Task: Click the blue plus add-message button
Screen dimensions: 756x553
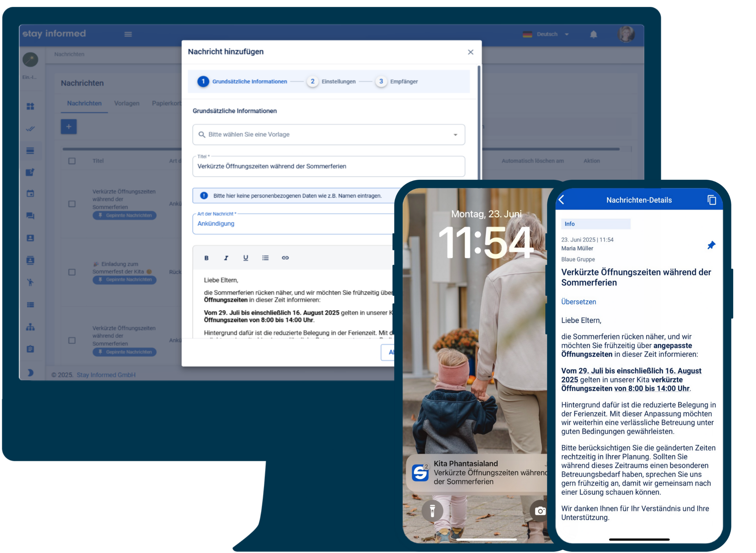Action: [x=69, y=127]
